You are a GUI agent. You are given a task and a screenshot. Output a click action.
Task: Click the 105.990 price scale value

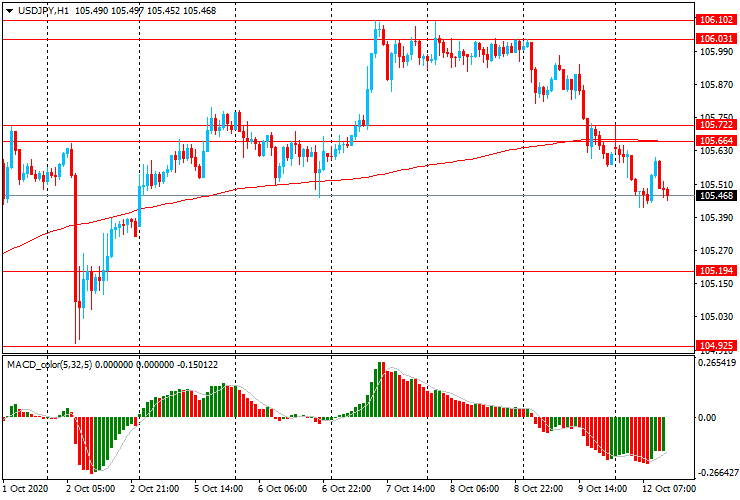[716, 52]
